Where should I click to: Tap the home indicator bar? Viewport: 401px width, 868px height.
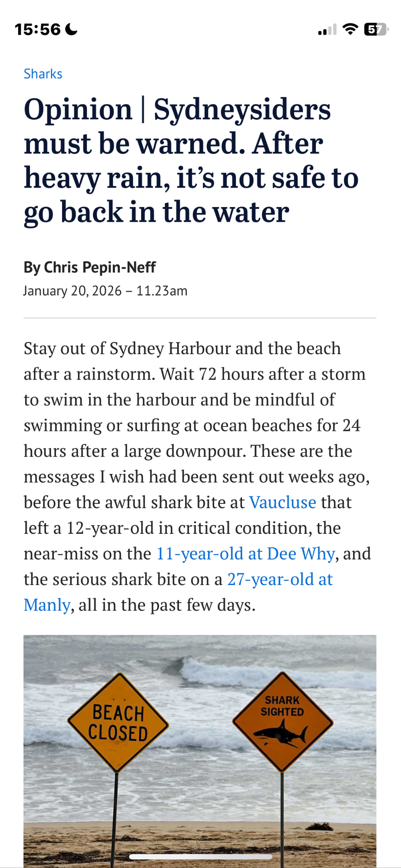tap(201, 857)
